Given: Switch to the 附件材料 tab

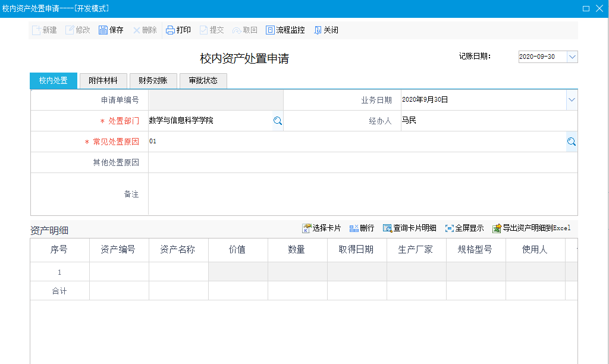Looking at the screenshot, I should click(x=103, y=81).
